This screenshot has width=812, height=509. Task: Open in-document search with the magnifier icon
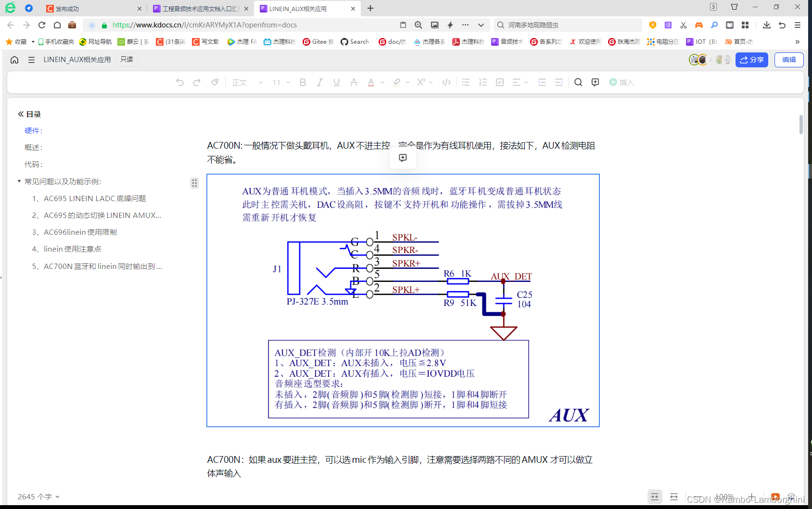[578, 82]
